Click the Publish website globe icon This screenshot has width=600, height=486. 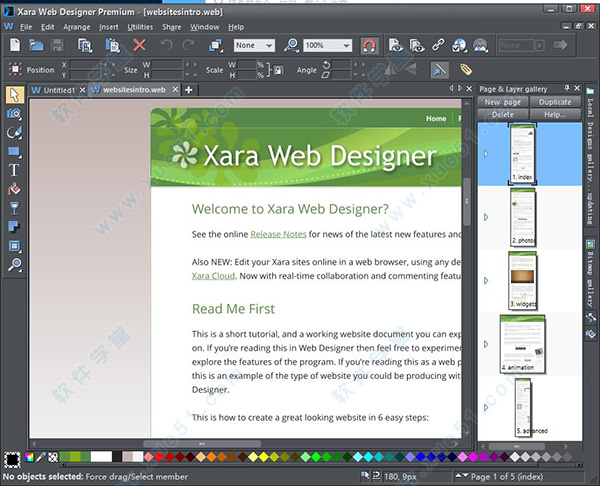click(459, 45)
